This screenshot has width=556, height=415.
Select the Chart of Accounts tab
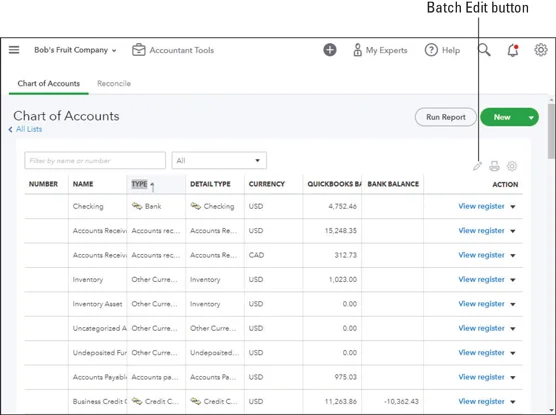[x=49, y=83]
